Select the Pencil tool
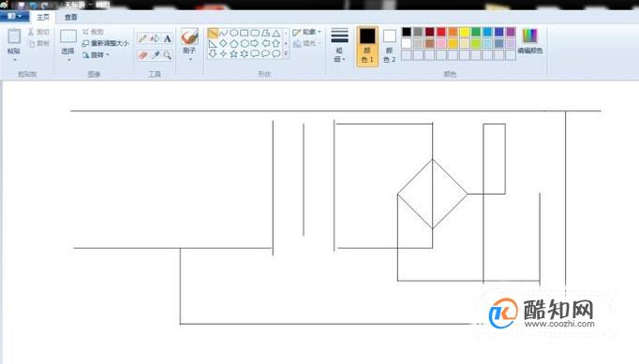The image size is (639, 364). tap(142, 38)
